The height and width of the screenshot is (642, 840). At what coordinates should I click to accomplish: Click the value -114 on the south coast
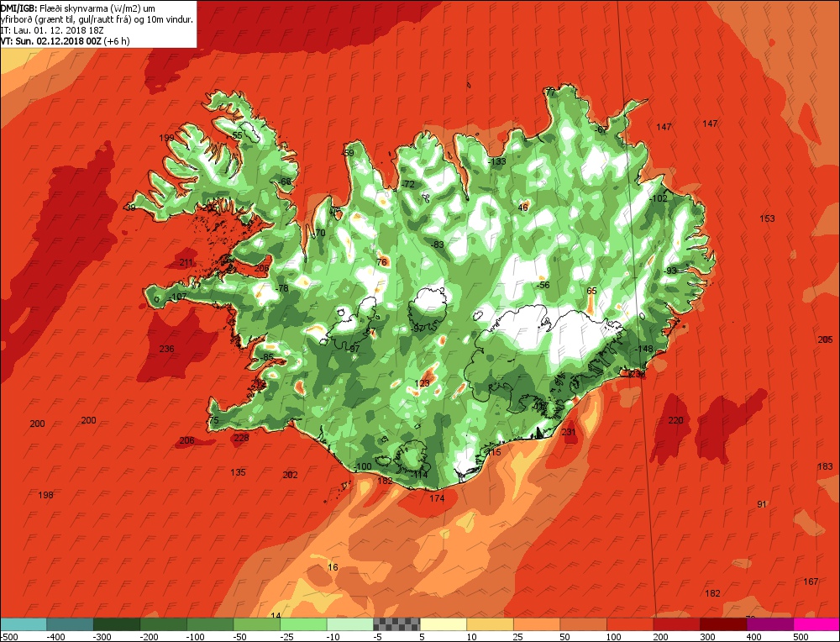[419, 475]
